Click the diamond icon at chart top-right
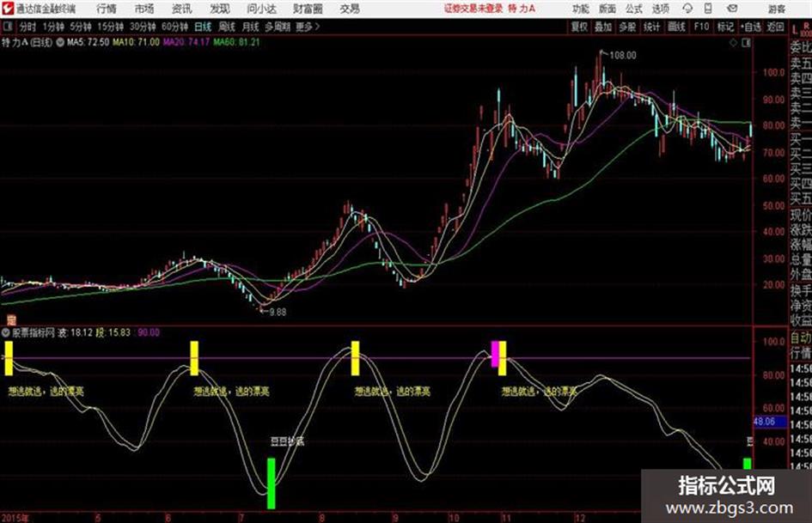The image size is (812, 523). pyautogui.click(x=733, y=43)
